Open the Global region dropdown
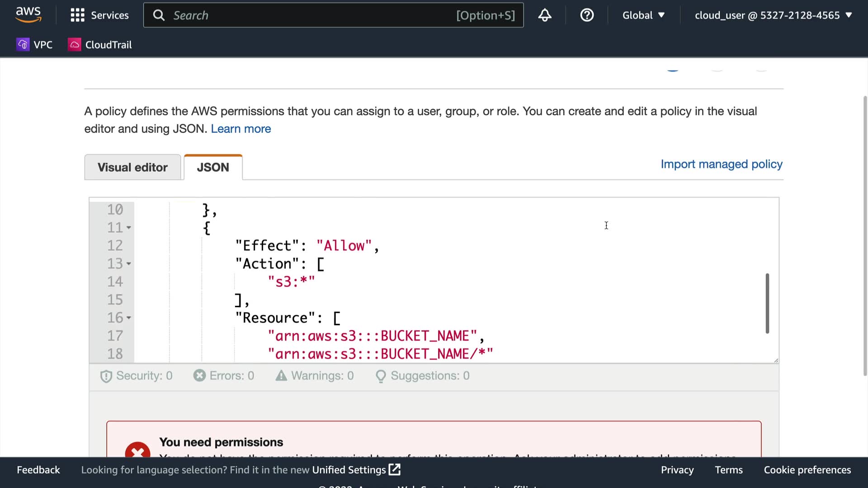Viewport: 868px width, 488px height. pos(643,15)
